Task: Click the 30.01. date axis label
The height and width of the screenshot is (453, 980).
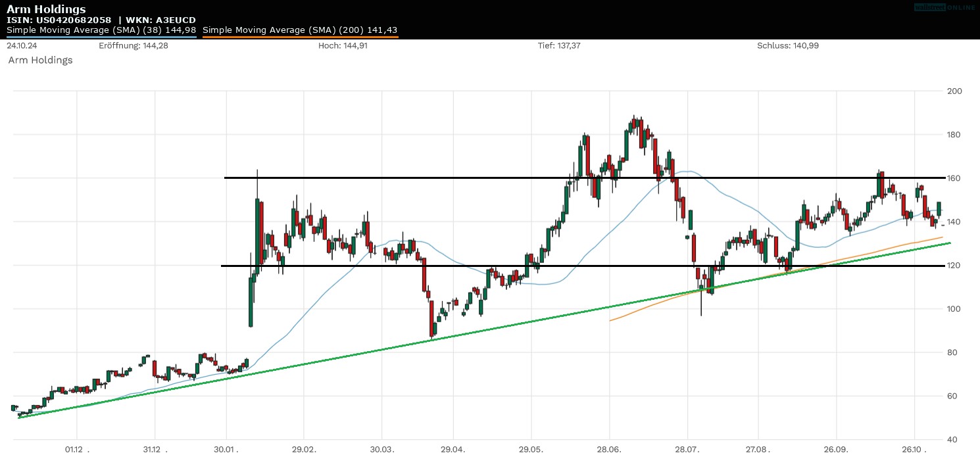Action: (x=226, y=449)
